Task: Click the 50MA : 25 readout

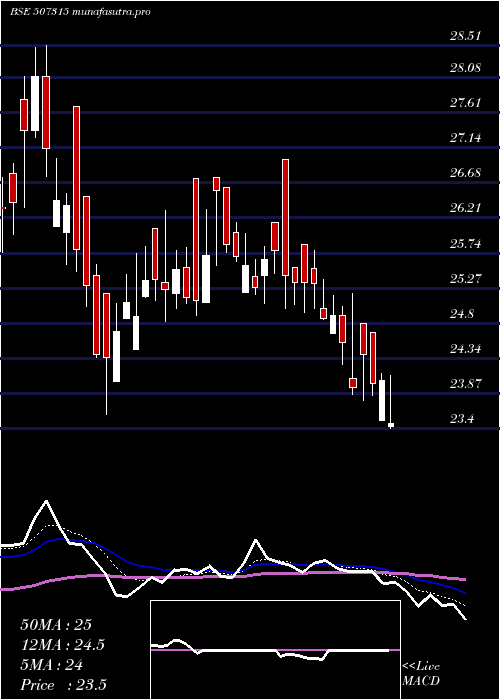Action: point(56,625)
